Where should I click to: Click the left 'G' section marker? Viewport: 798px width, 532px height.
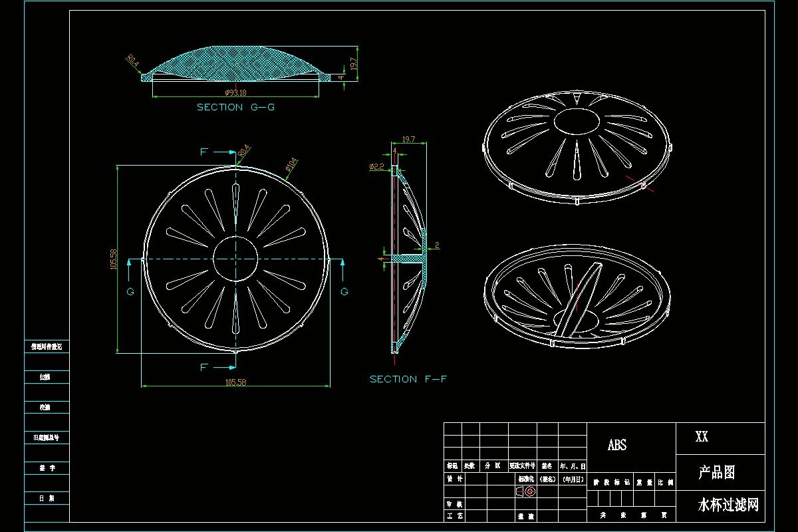coord(130,291)
